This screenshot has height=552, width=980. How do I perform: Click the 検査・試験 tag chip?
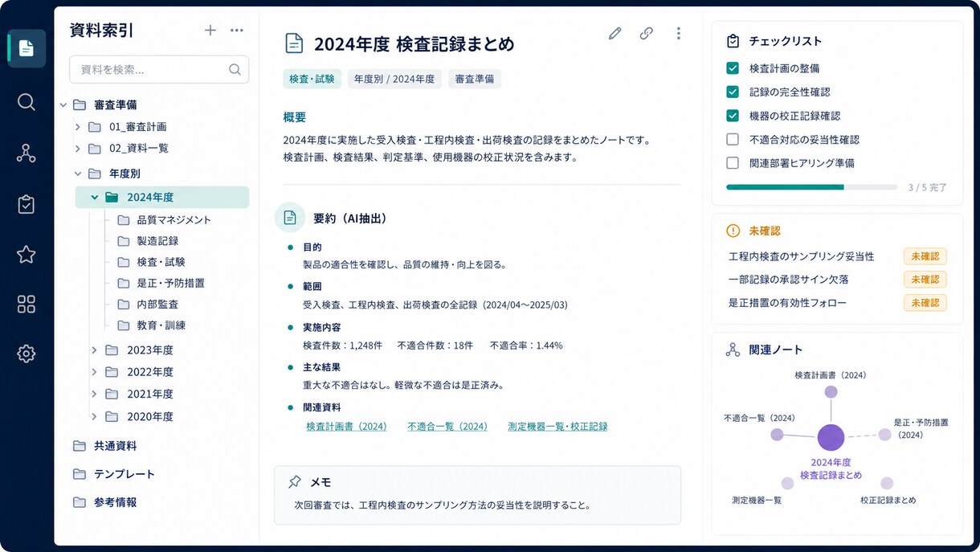tap(312, 79)
